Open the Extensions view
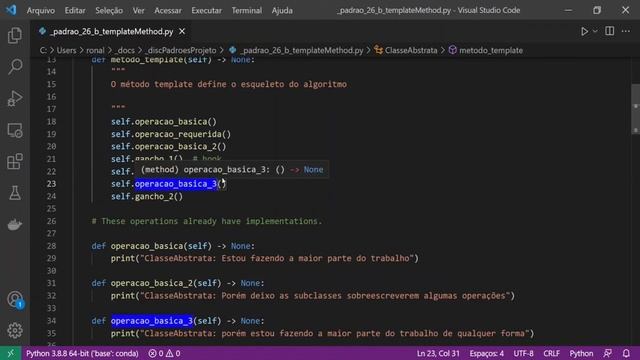 coord(15,162)
